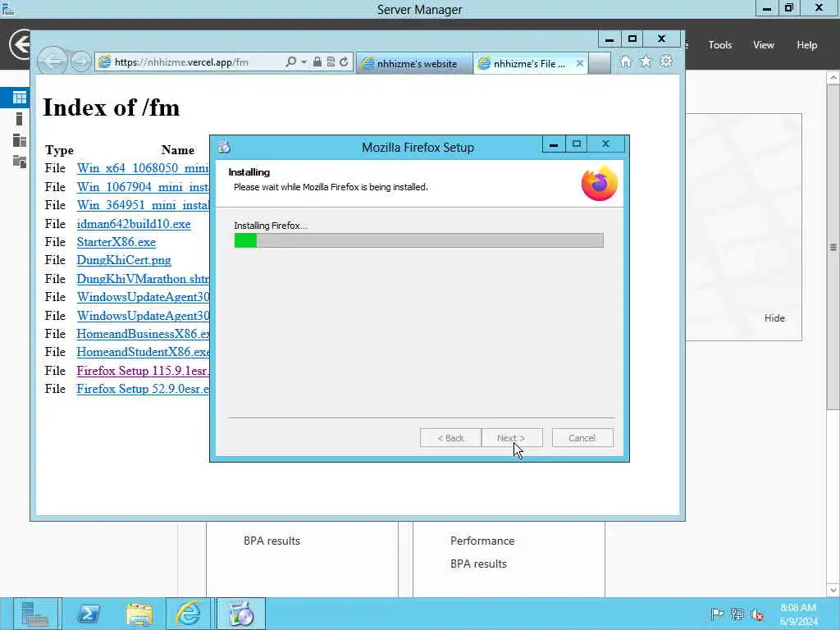Click the network icon in system tray

coord(737,614)
